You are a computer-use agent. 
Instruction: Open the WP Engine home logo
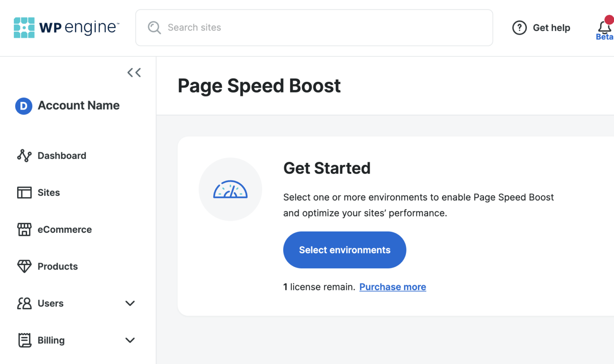[65, 27]
